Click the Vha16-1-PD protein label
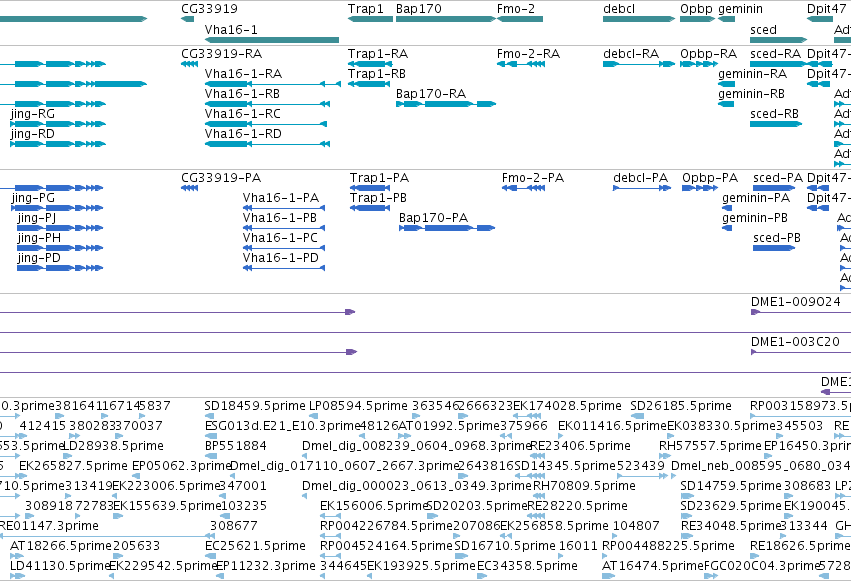 [281, 258]
